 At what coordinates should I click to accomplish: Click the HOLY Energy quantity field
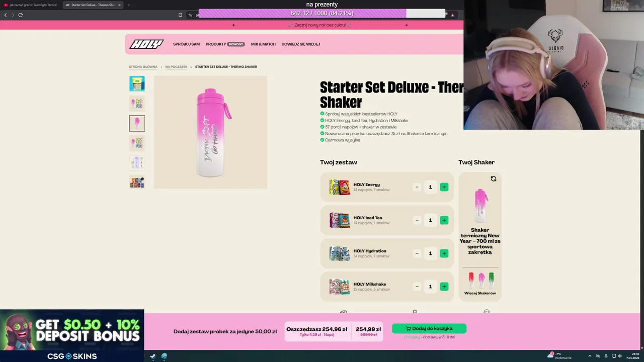tap(430, 187)
